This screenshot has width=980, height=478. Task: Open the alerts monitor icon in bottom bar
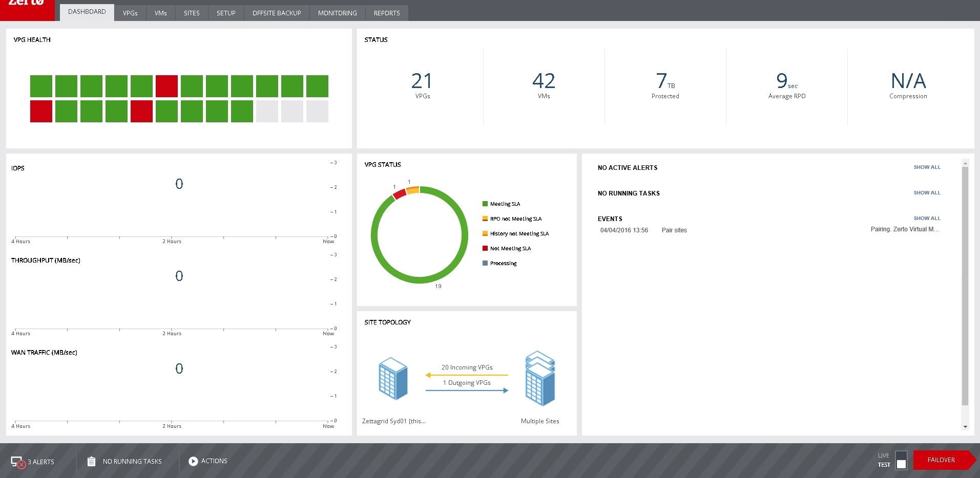point(18,462)
